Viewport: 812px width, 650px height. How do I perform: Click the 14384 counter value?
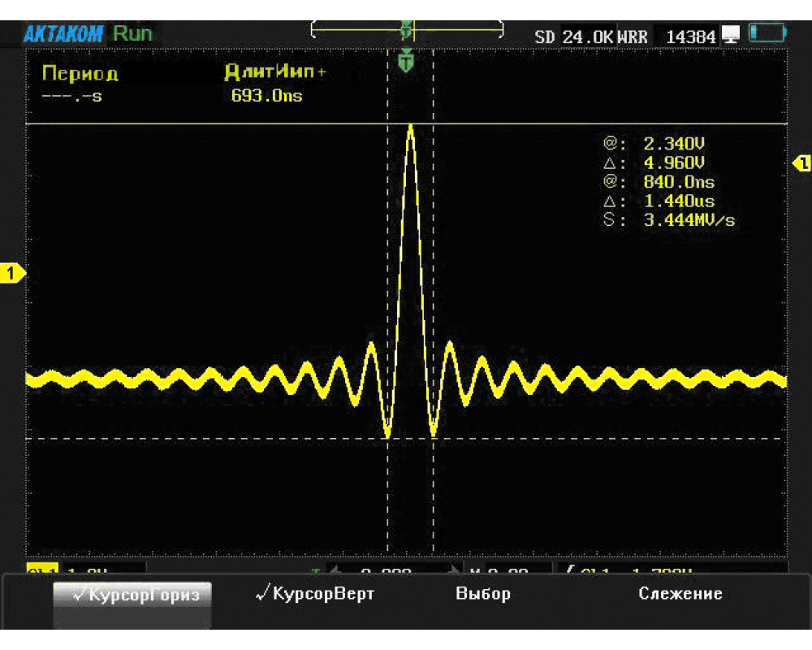[691, 37]
